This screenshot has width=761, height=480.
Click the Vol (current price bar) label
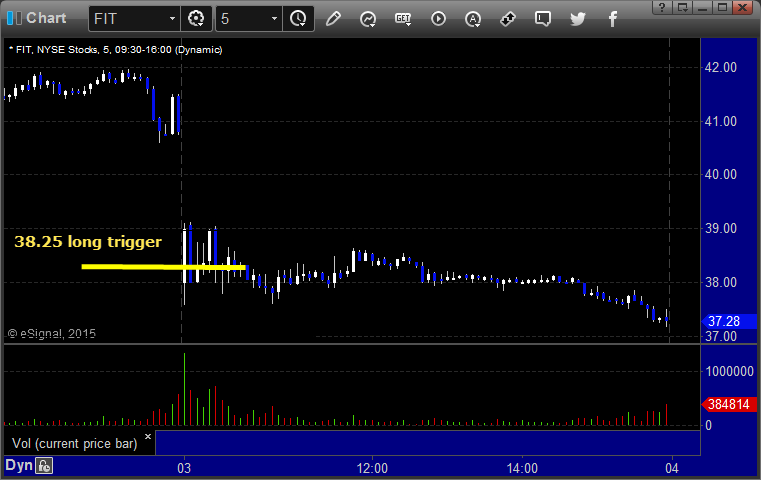coord(75,444)
